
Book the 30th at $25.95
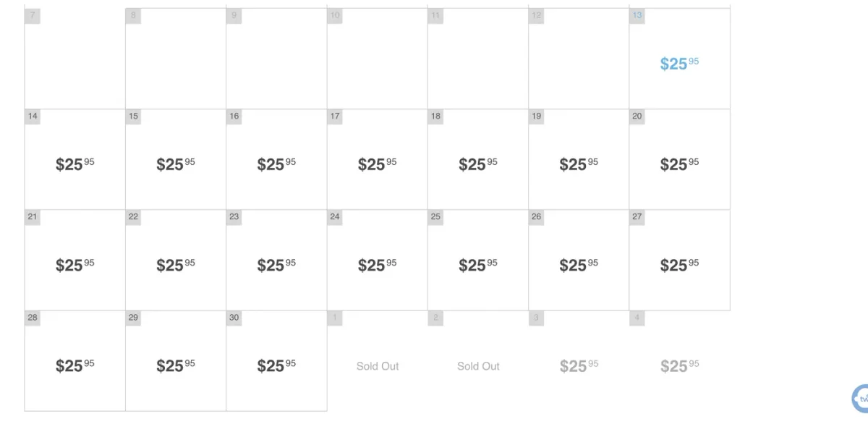point(276,365)
